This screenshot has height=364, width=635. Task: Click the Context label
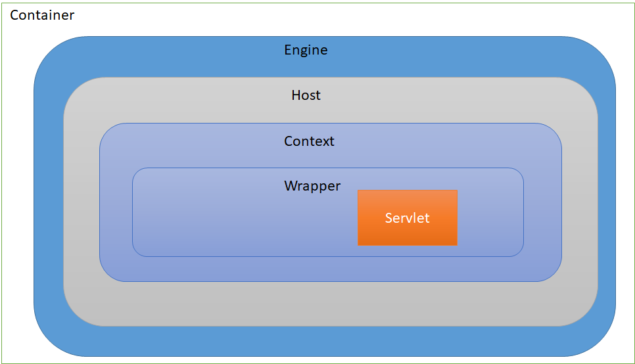309,141
